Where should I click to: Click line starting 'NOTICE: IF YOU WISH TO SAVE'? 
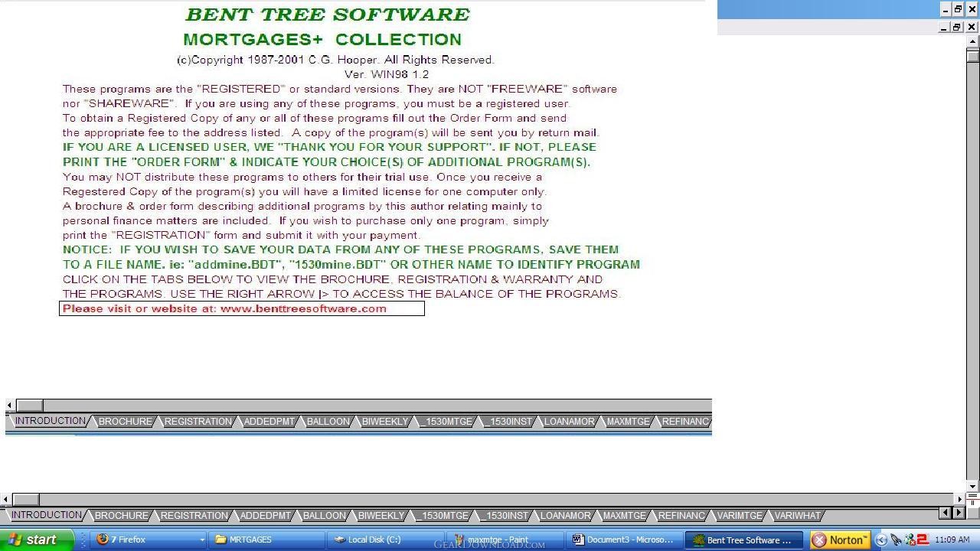pyautogui.click(x=341, y=249)
